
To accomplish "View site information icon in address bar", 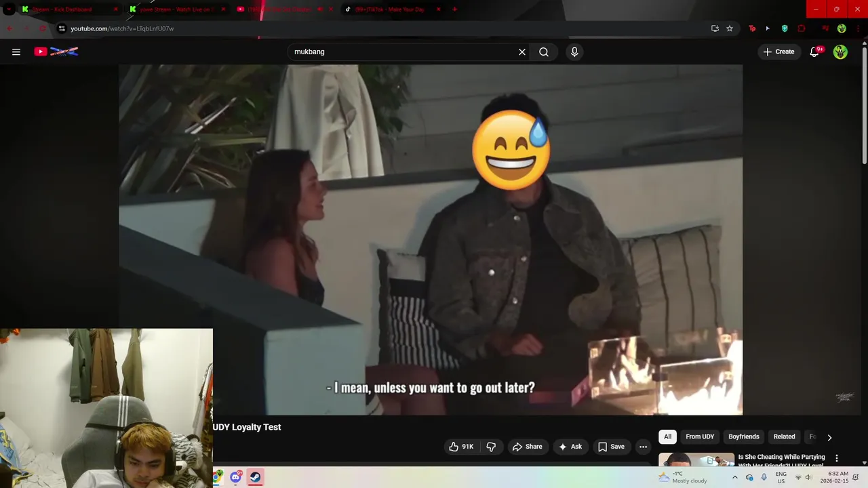I will pyautogui.click(x=61, y=28).
